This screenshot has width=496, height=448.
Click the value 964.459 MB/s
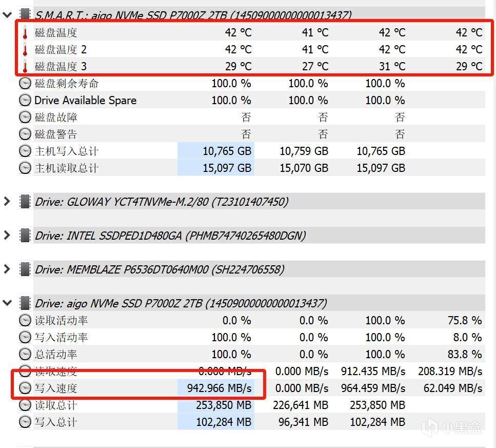click(x=373, y=388)
